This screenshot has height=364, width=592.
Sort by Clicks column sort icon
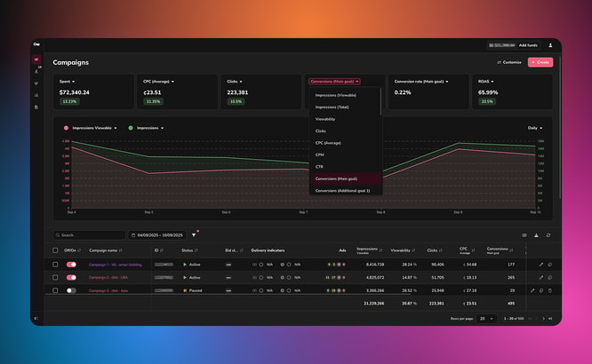[440, 250]
